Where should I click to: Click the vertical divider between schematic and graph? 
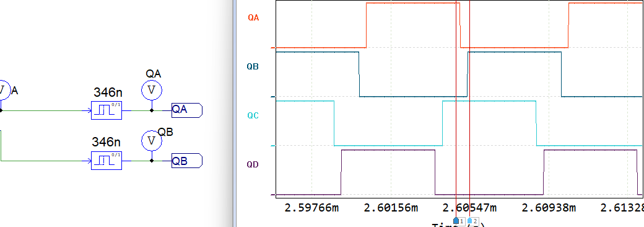pyautogui.click(x=235, y=113)
